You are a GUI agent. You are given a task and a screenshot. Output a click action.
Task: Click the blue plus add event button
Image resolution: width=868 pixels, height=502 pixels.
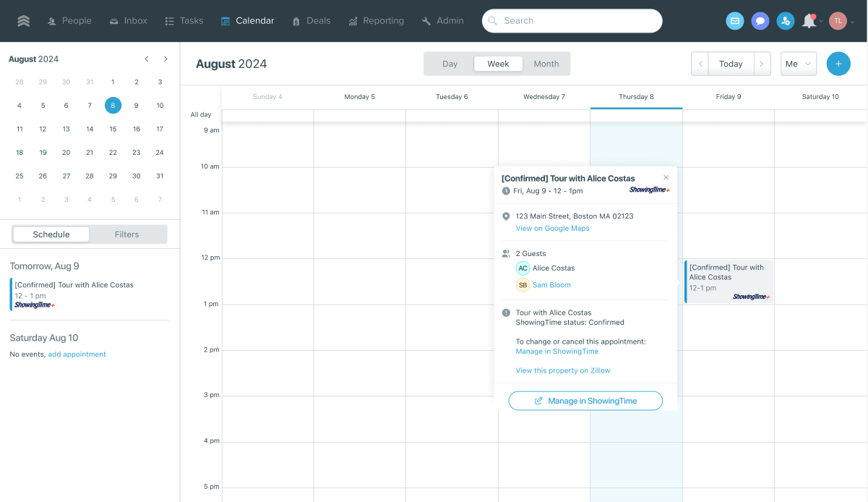click(838, 64)
